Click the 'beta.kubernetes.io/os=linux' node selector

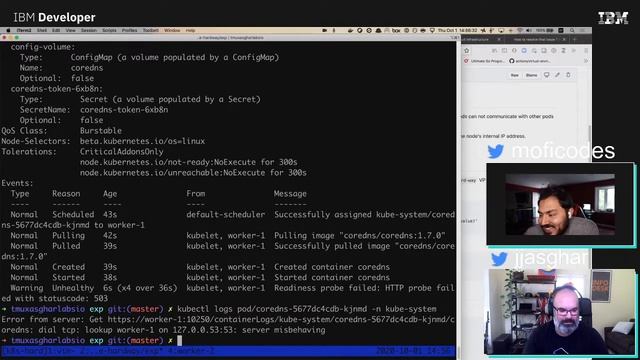[142, 141]
